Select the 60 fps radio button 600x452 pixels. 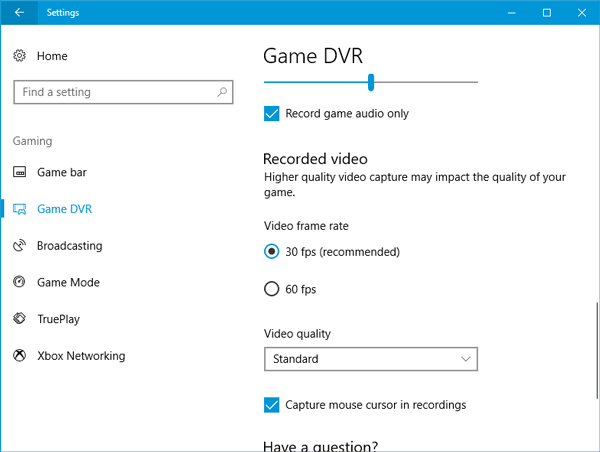271,289
